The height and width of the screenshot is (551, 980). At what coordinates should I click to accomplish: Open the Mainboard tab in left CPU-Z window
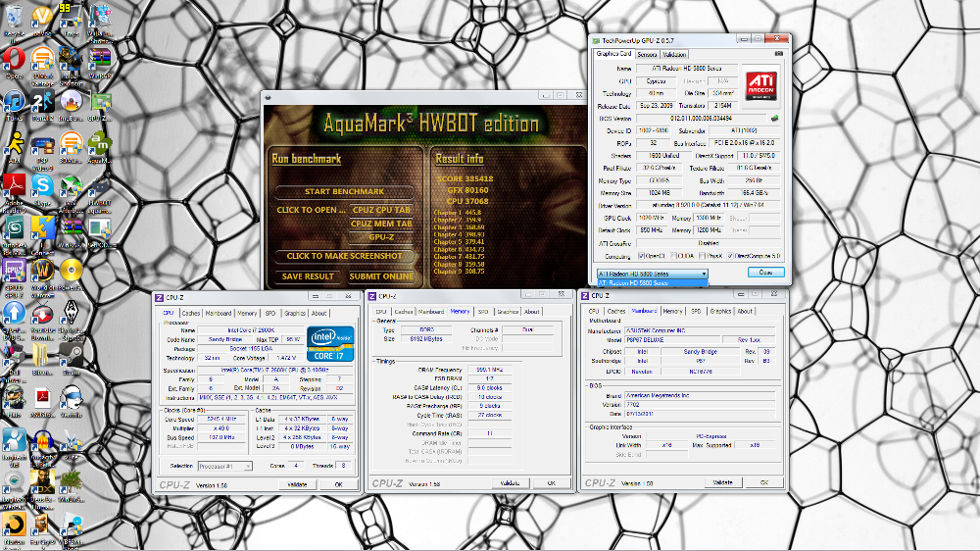click(219, 314)
